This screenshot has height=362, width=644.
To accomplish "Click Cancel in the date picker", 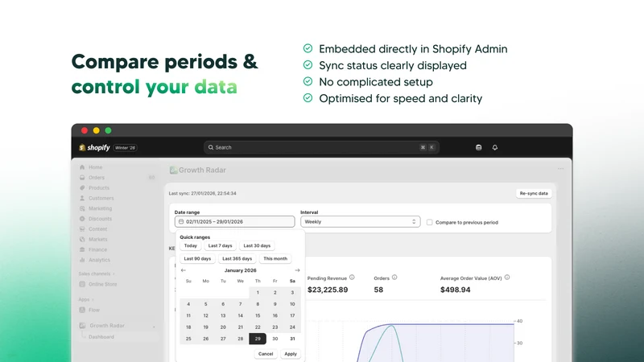I will pos(266,354).
